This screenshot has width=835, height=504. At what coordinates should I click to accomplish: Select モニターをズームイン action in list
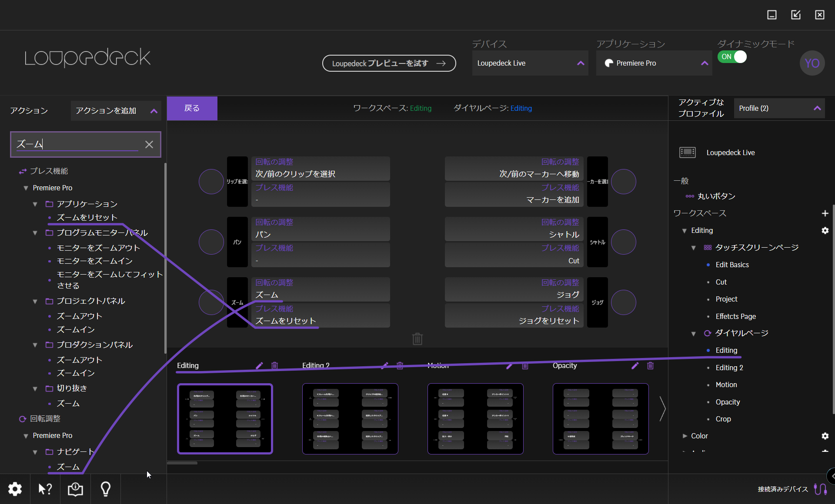click(x=94, y=261)
